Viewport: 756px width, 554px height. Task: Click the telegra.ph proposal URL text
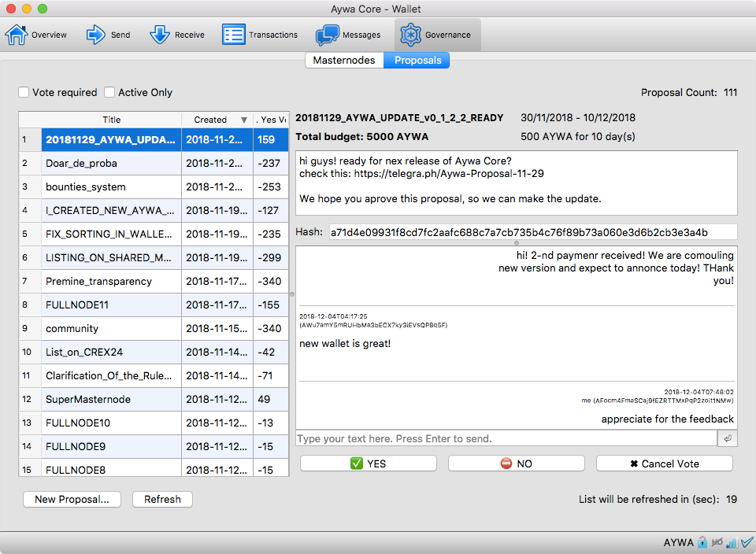click(449, 173)
